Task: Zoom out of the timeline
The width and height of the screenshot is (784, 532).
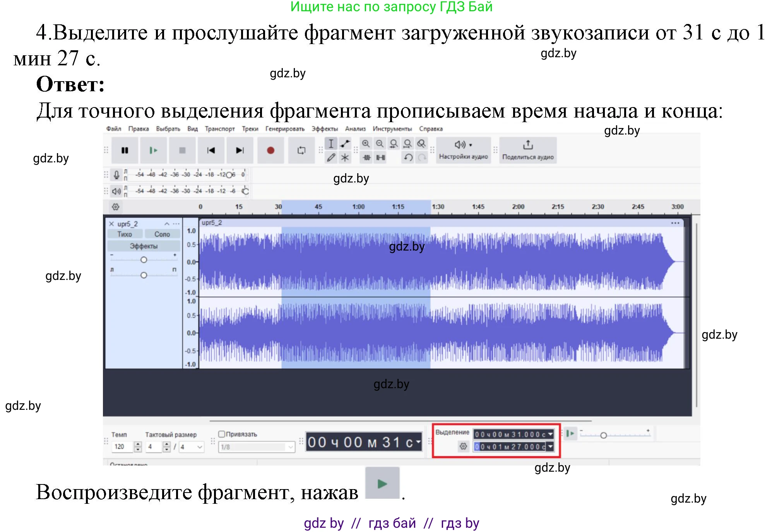Action: click(379, 144)
